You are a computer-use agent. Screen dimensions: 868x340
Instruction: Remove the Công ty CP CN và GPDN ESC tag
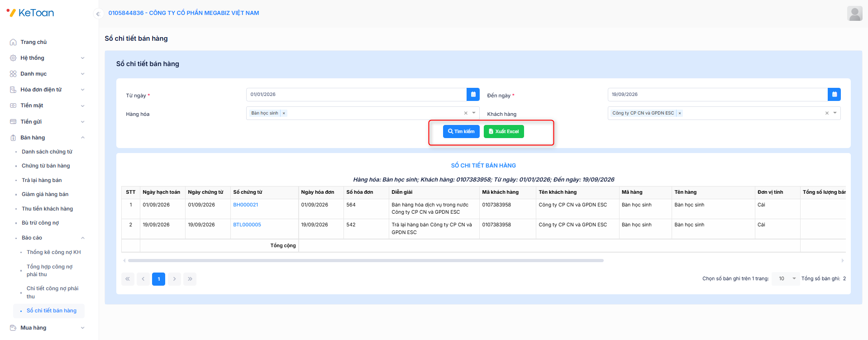click(680, 113)
